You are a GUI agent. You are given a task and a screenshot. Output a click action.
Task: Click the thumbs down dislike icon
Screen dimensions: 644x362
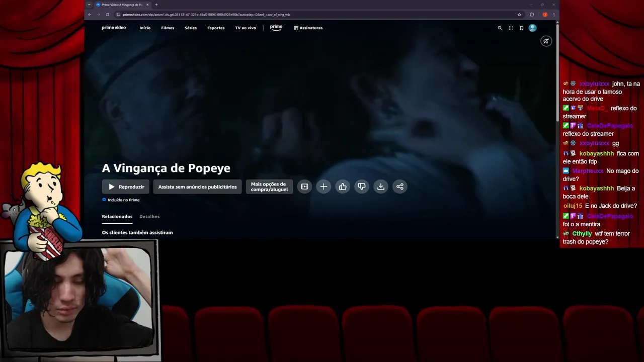[x=362, y=187]
